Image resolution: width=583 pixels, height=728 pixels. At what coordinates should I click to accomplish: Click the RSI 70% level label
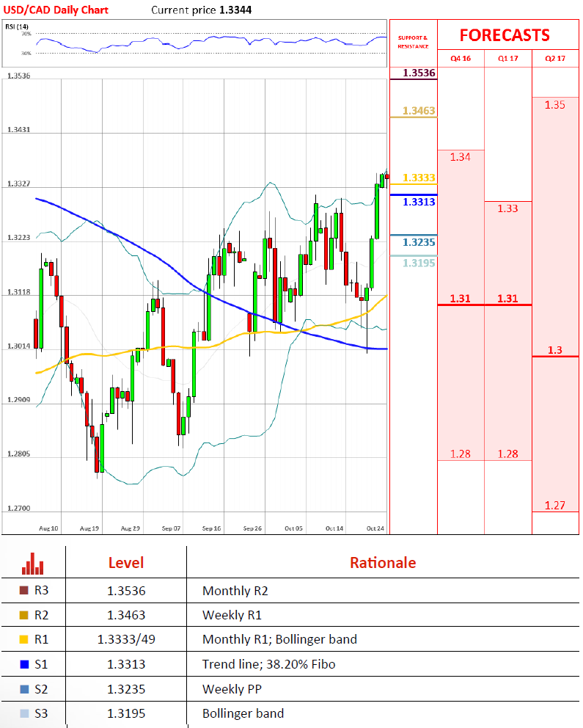(x=26, y=34)
